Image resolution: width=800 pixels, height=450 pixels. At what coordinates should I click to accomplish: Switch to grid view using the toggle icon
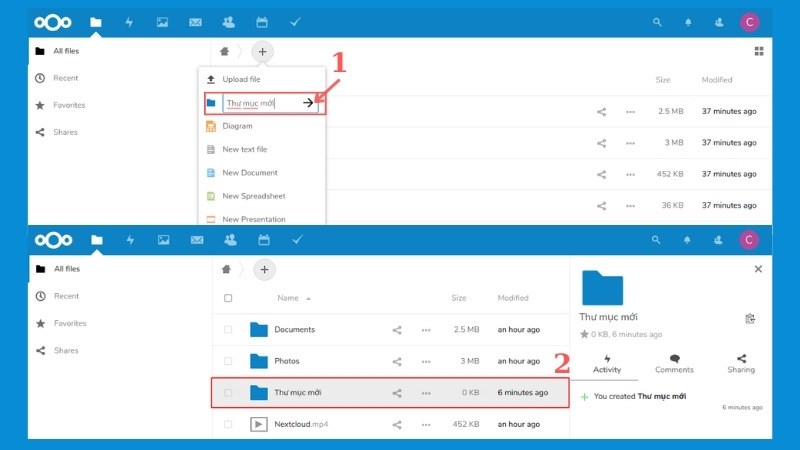[758, 51]
